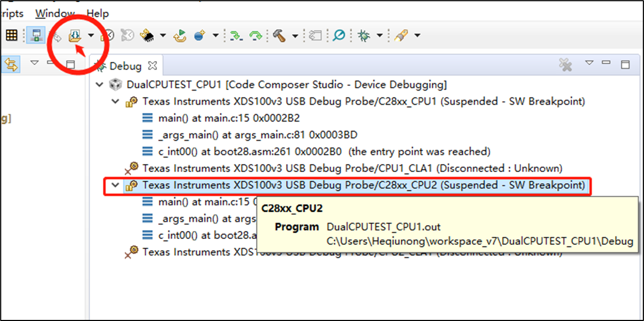
Task: Click the CPU1_CLA1 disconnected gear icon
Action: click(131, 168)
